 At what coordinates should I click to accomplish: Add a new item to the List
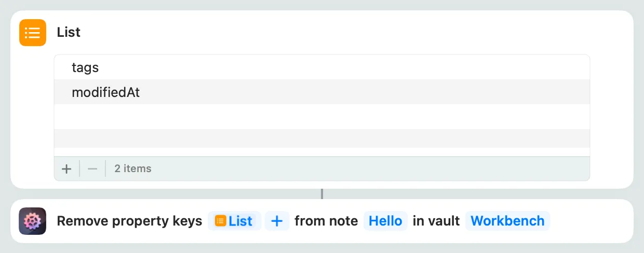coord(66,168)
